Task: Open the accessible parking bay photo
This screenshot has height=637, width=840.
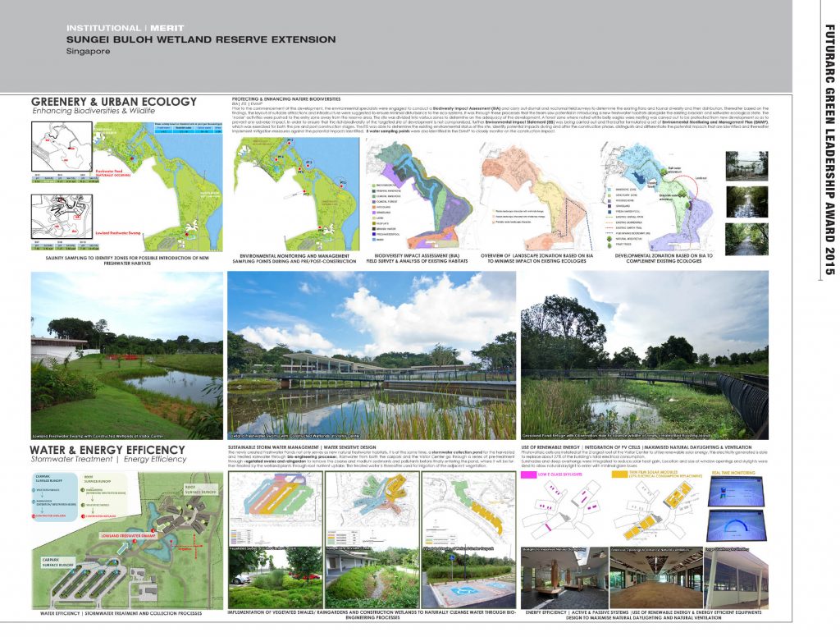Action: click(469, 577)
